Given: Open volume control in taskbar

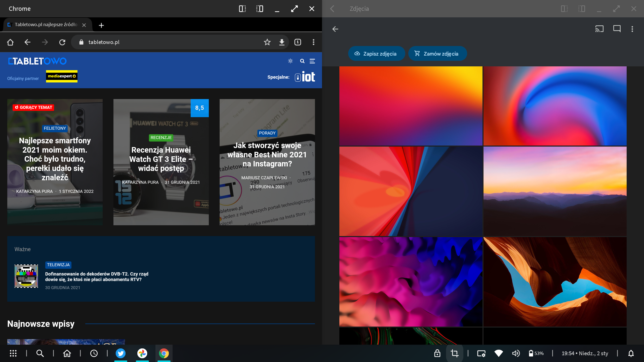Looking at the screenshot, I should click(x=516, y=353).
